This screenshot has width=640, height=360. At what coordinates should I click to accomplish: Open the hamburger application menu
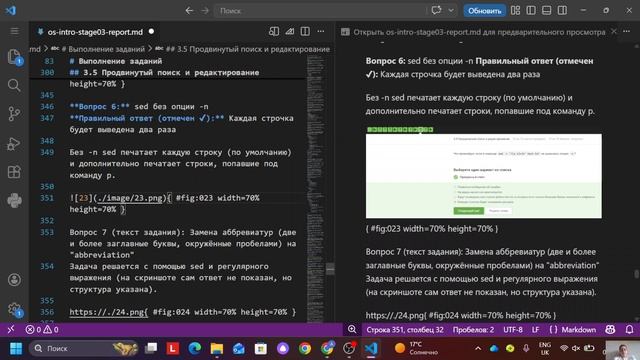(x=14, y=31)
